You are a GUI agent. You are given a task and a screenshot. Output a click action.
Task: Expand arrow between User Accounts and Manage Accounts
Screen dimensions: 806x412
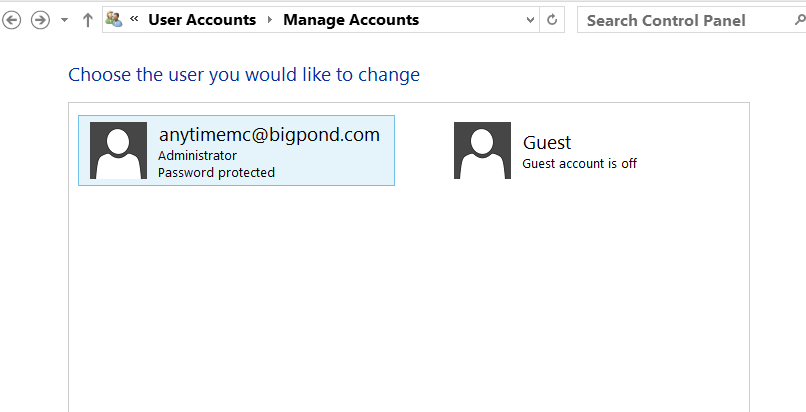point(269,20)
